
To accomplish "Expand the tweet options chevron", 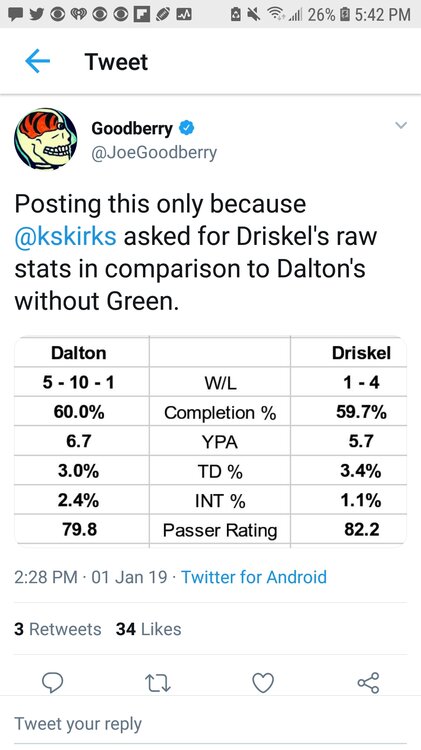I will coord(401,126).
